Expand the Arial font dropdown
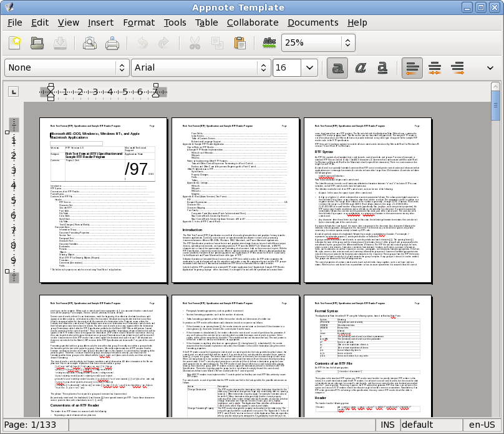504x434 pixels. (x=201, y=67)
